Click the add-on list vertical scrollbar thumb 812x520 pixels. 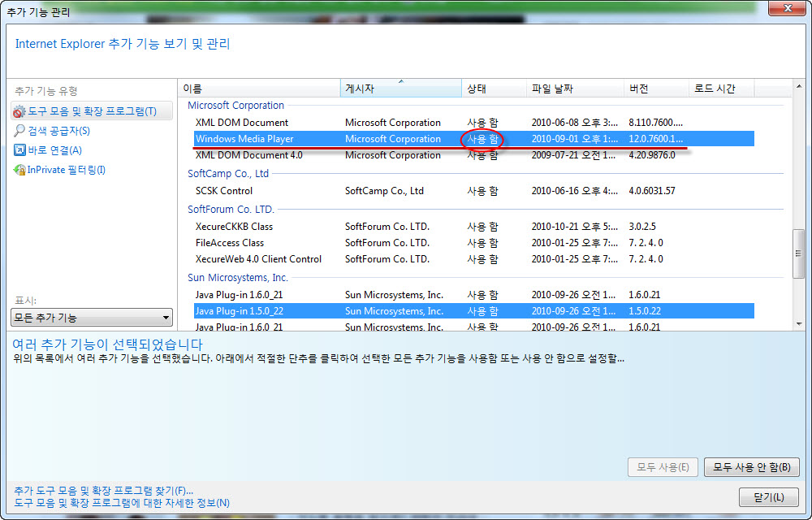pyautogui.click(x=798, y=253)
